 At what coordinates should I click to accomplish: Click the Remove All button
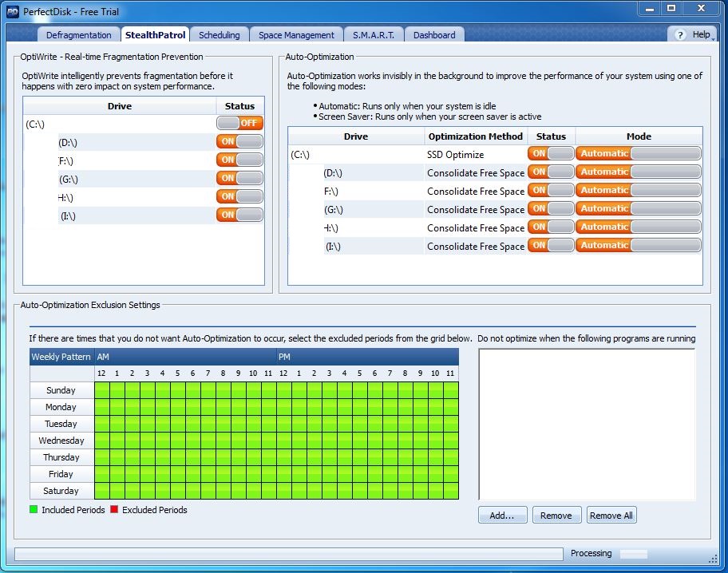pyautogui.click(x=611, y=515)
